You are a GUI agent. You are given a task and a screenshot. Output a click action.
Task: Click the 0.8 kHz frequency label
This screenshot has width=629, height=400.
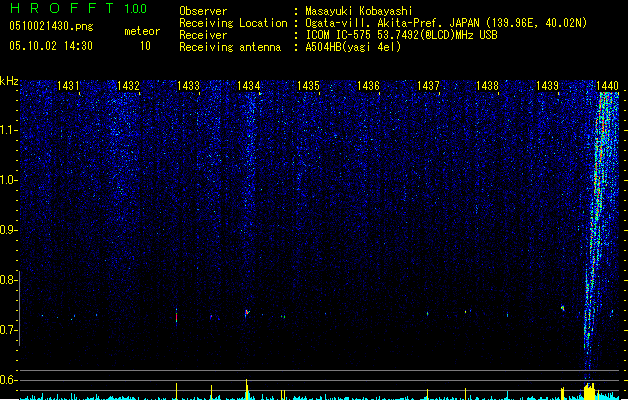(x=8, y=280)
